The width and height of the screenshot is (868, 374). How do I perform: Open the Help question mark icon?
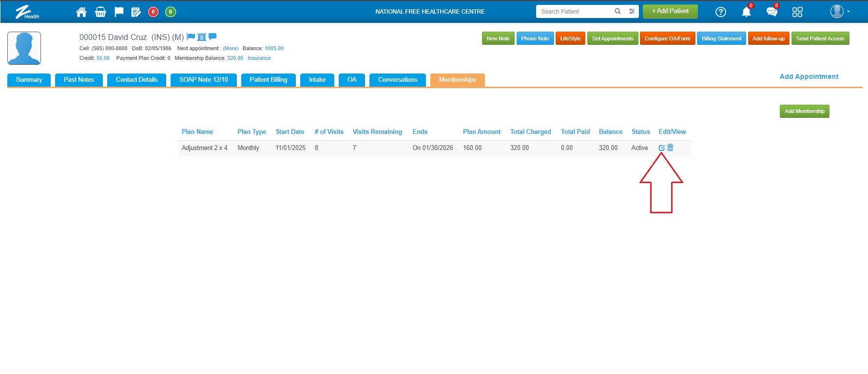[720, 12]
